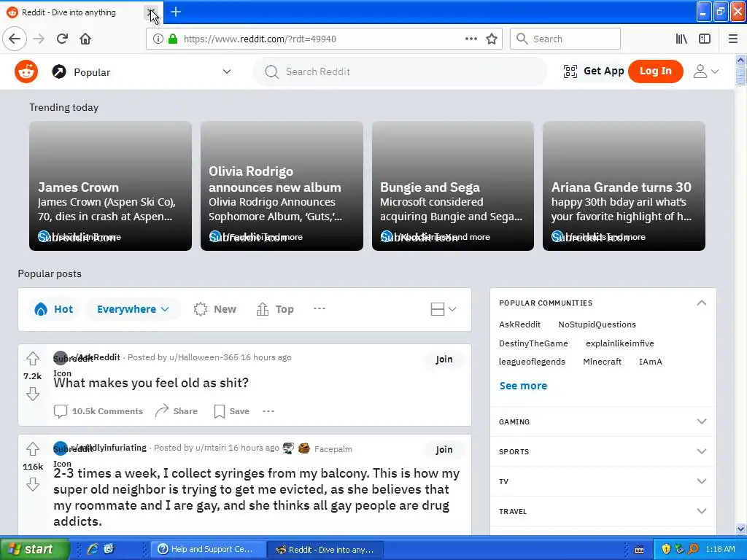
Task: Launch Internet Explorer from quick launch
Action: coord(93,549)
